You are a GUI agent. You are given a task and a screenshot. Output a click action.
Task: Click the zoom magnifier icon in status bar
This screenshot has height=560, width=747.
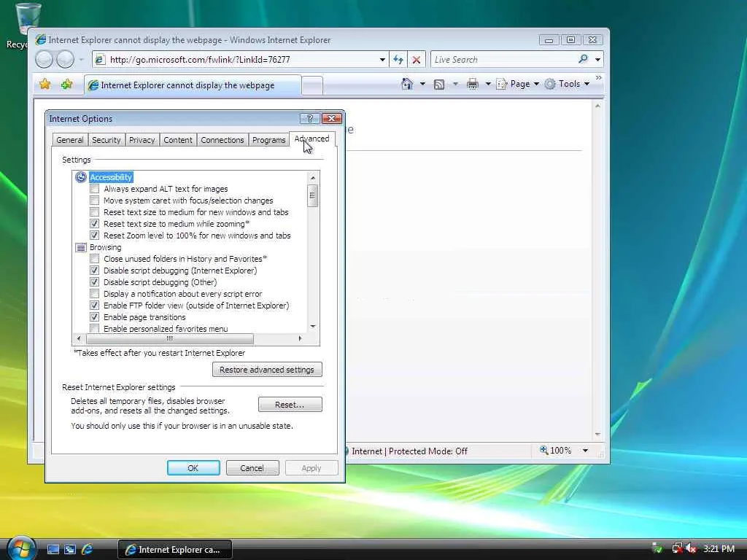[x=543, y=450]
